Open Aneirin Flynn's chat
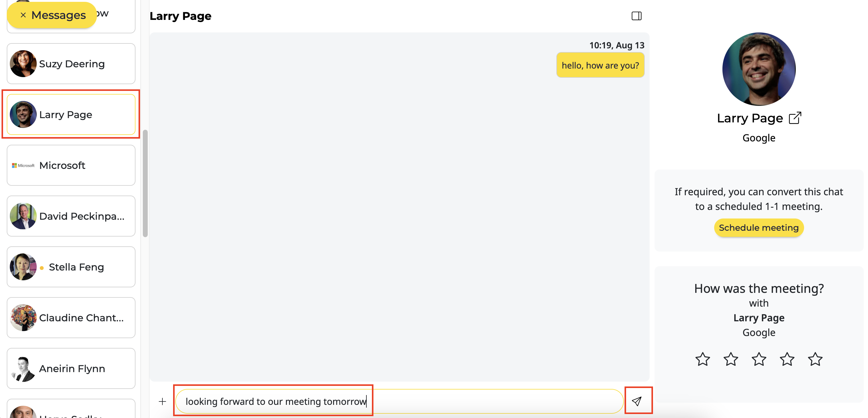868x418 pixels. [x=71, y=368]
